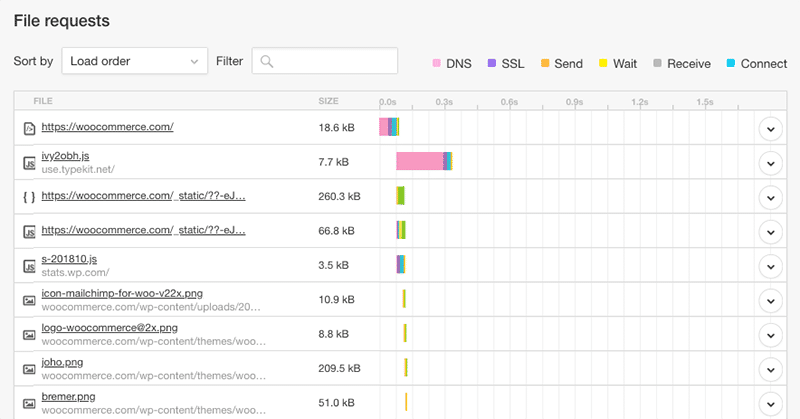Image resolution: width=800 pixels, height=419 pixels.
Task: Expand the joho.png request row
Action: (x=770, y=369)
